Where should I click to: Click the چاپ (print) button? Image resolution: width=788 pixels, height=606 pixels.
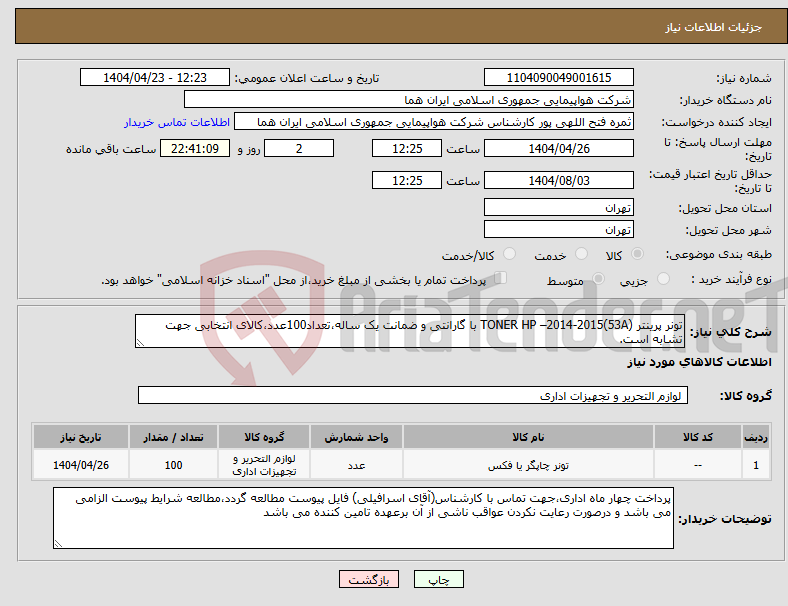coord(438,579)
